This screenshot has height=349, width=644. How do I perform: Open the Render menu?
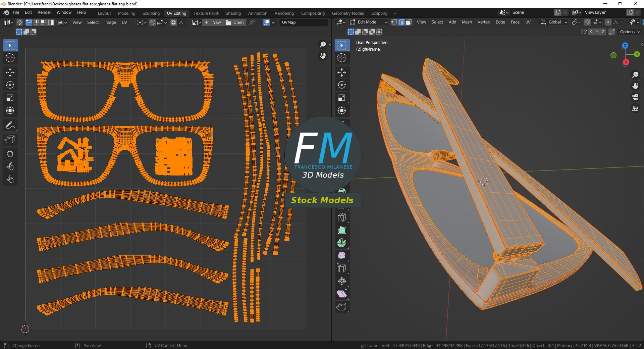click(44, 12)
